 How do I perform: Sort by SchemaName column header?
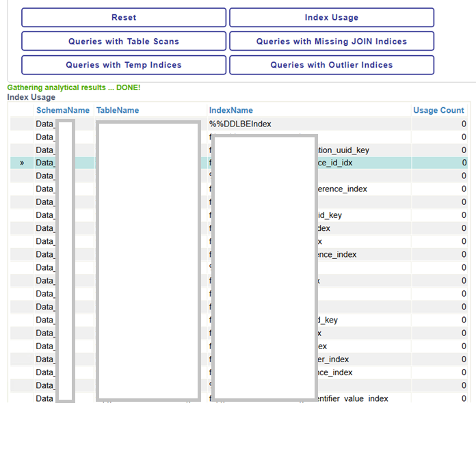(63, 111)
